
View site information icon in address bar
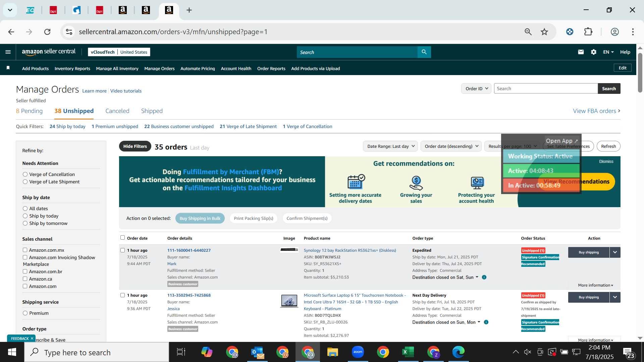coord(69,32)
